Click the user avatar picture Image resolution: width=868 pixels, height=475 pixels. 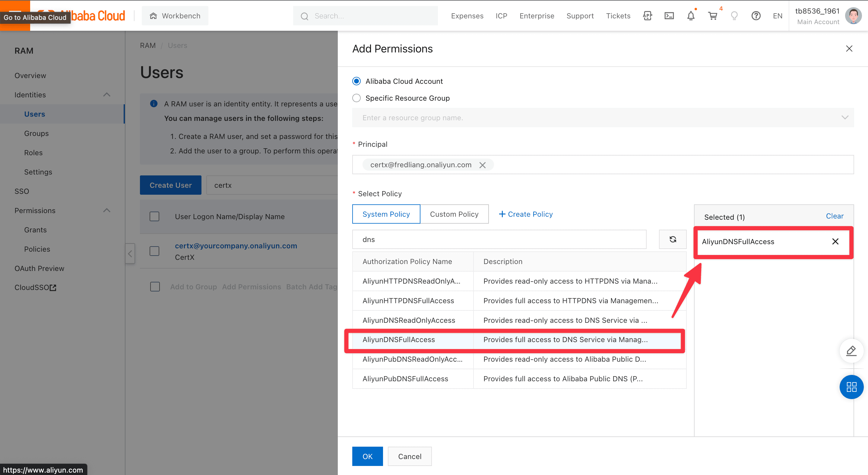(854, 16)
